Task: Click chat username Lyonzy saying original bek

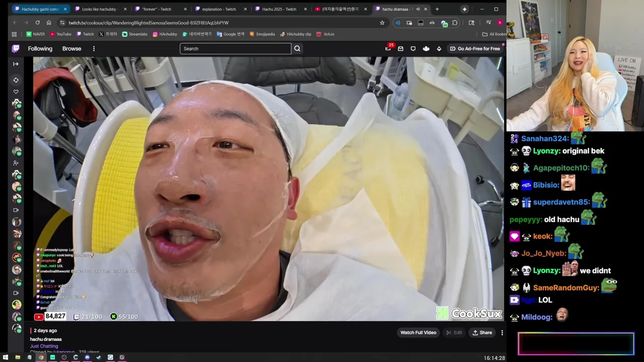Action: click(547, 151)
